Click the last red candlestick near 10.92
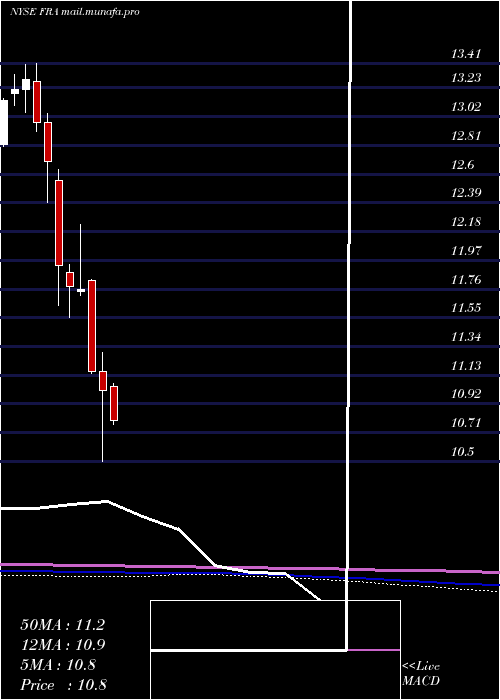The width and height of the screenshot is (500, 700). pyautogui.click(x=114, y=404)
